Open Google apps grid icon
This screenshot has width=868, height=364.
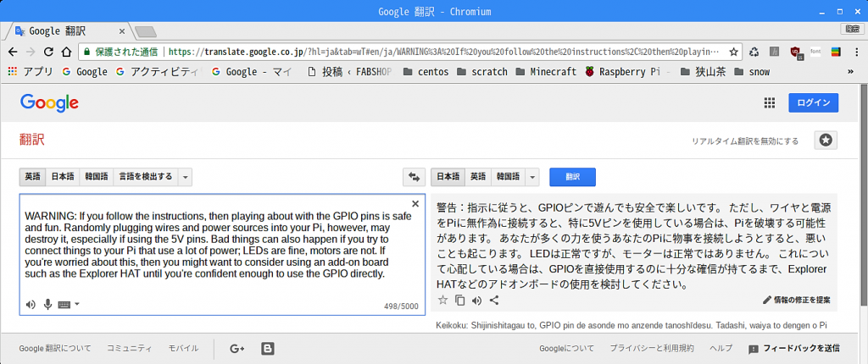[x=769, y=103]
